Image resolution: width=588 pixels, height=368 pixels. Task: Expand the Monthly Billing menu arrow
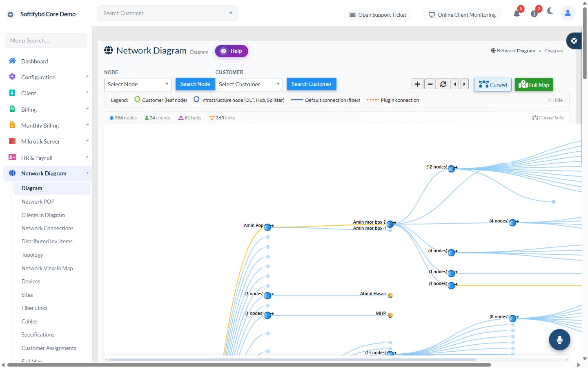click(x=87, y=125)
